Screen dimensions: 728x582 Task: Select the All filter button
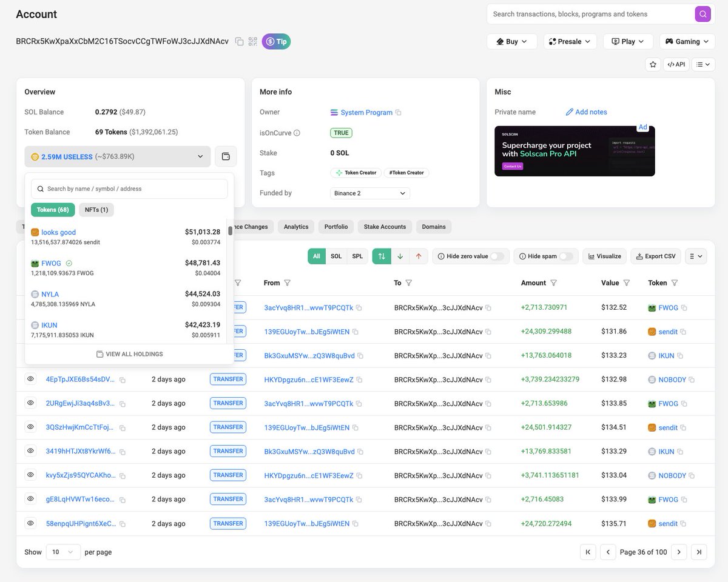[317, 256]
